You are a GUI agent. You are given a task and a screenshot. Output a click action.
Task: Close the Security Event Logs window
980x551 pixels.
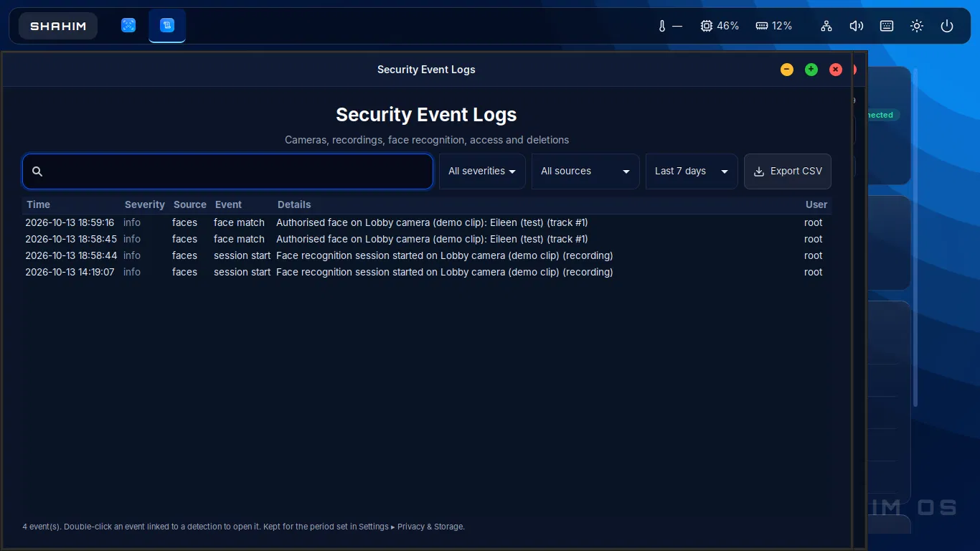click(x=836, y=70)
